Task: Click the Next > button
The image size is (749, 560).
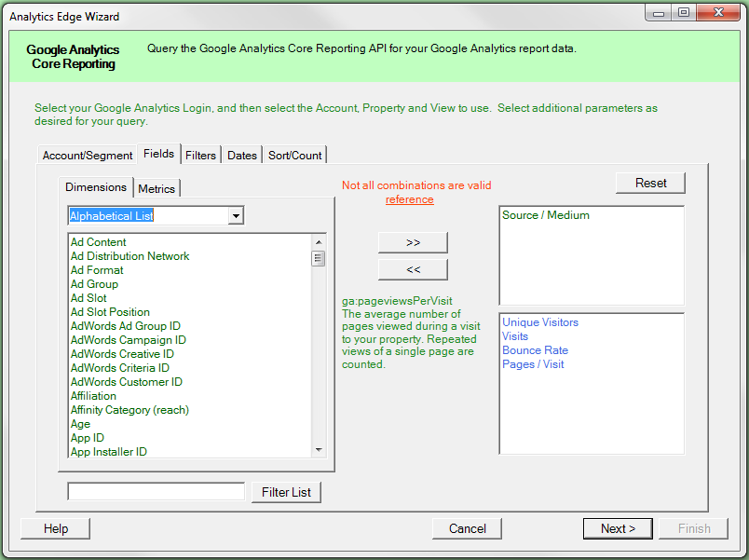Action: [618, 528]
